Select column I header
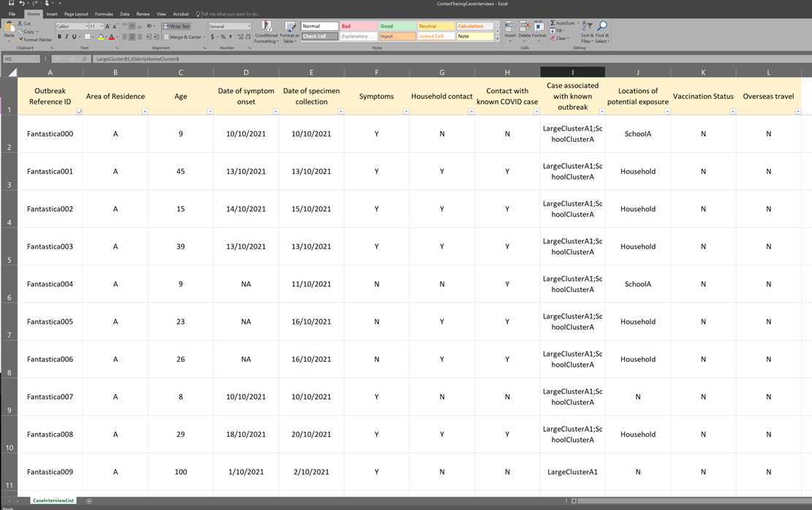 (572, 72)
